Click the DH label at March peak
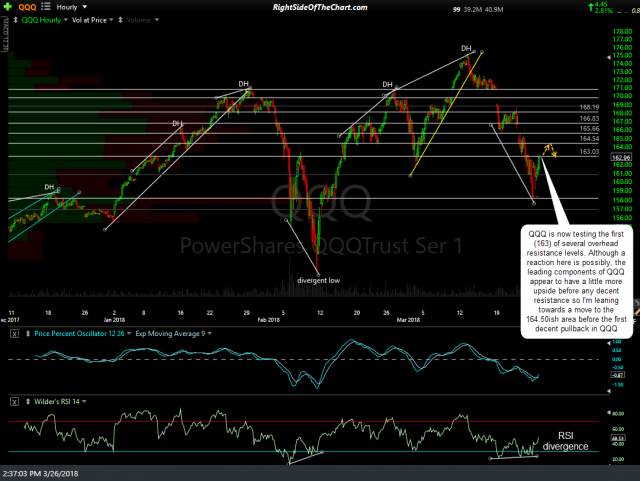 pyautogui.click(x=466, y=49)
